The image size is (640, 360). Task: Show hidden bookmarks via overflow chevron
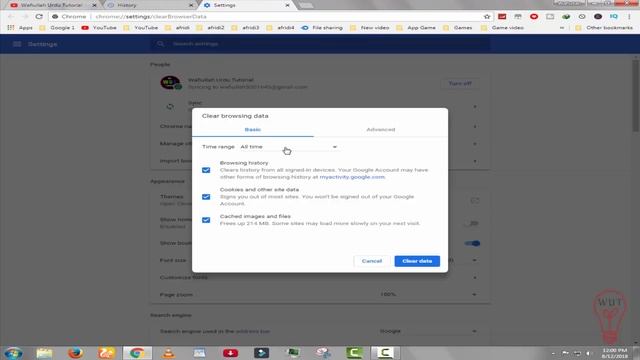click(x=562, y=28)
